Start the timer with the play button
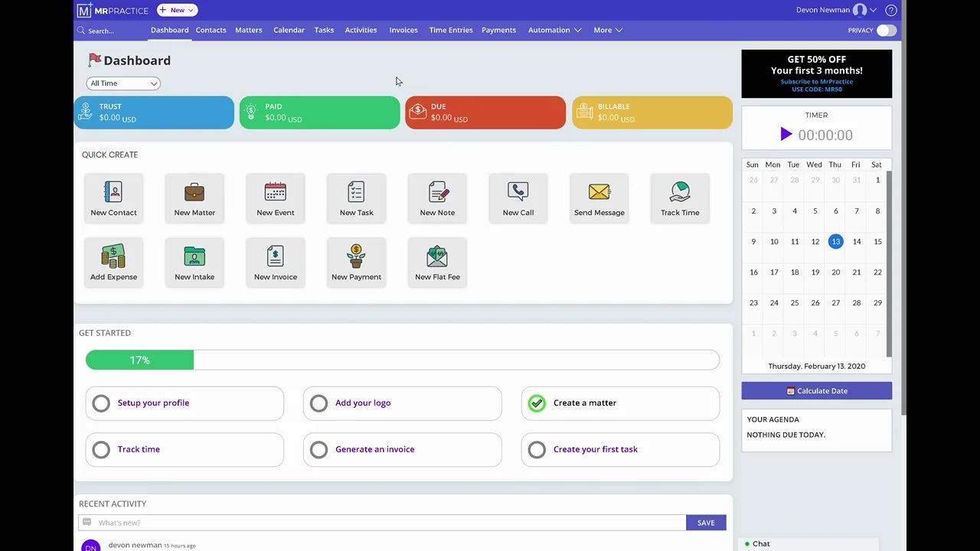This screenshot has width=980, height=551. pyautogui.click(x=786, y=135)
